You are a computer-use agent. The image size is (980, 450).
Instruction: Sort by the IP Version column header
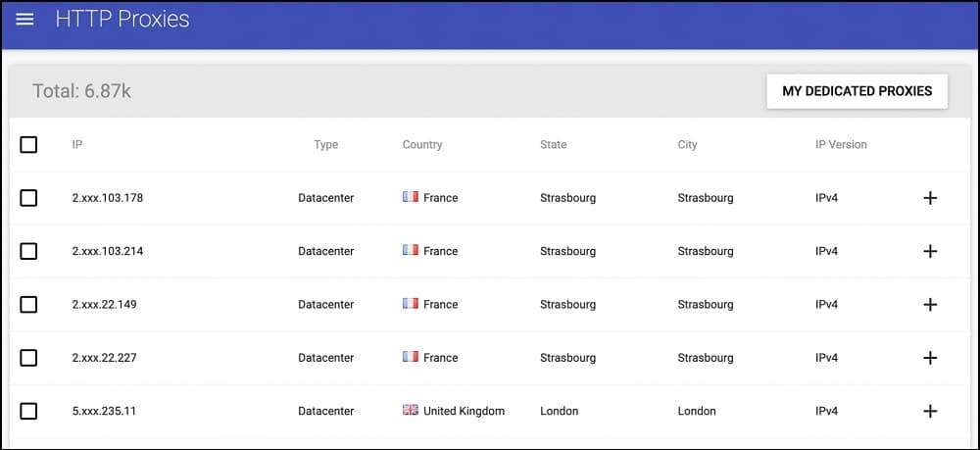841,144
